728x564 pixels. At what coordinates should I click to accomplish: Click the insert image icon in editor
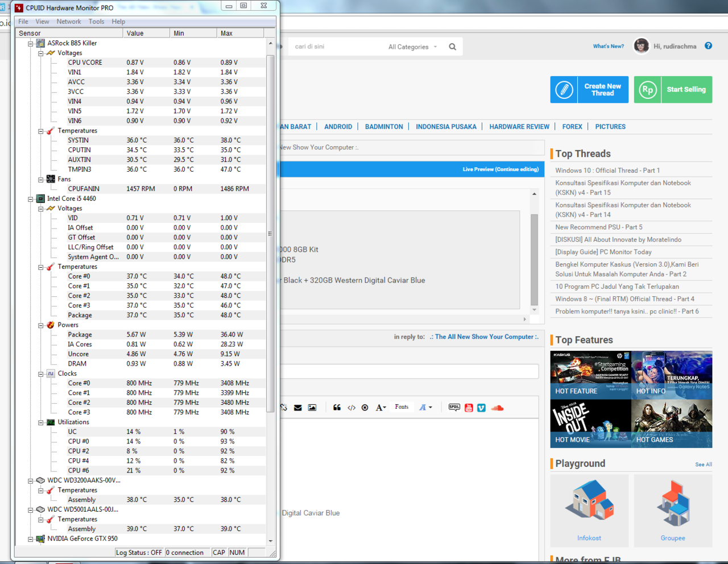pyautogui.click(x=312, y=408)
